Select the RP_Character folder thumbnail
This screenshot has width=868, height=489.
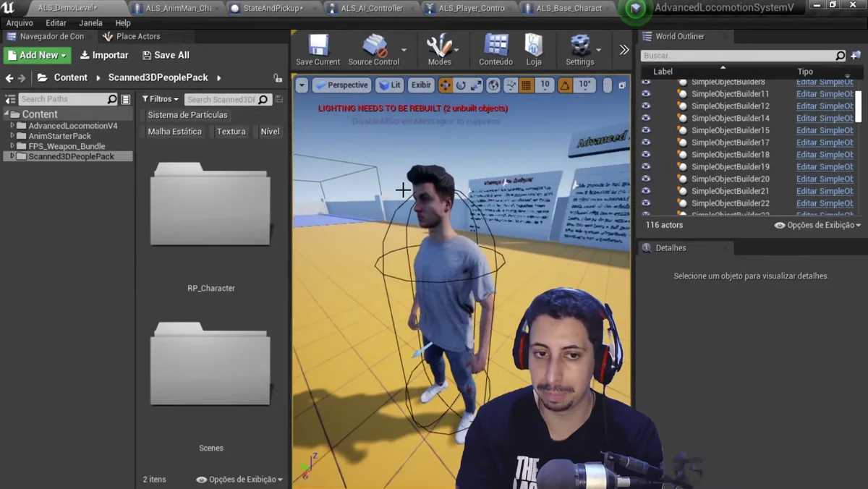[x=210, y=203]
